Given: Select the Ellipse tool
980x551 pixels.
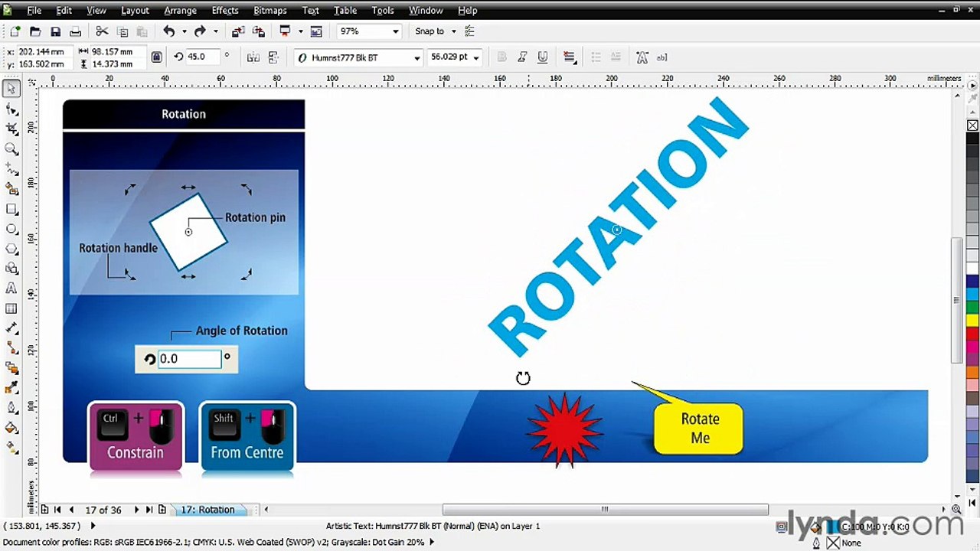Looking at the screenshot, I should pos(11,229).
